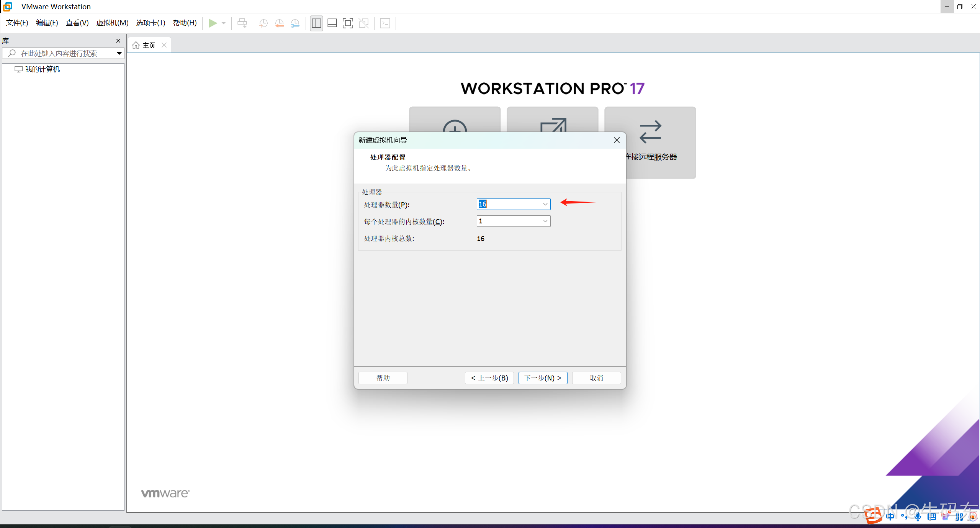Click the console view toolbar icon

pos(385,23)
